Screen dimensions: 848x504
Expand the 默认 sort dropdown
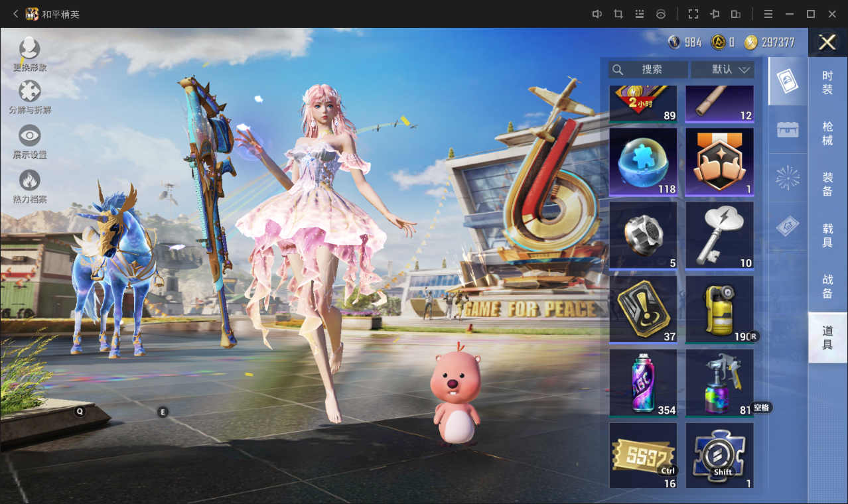723,70
